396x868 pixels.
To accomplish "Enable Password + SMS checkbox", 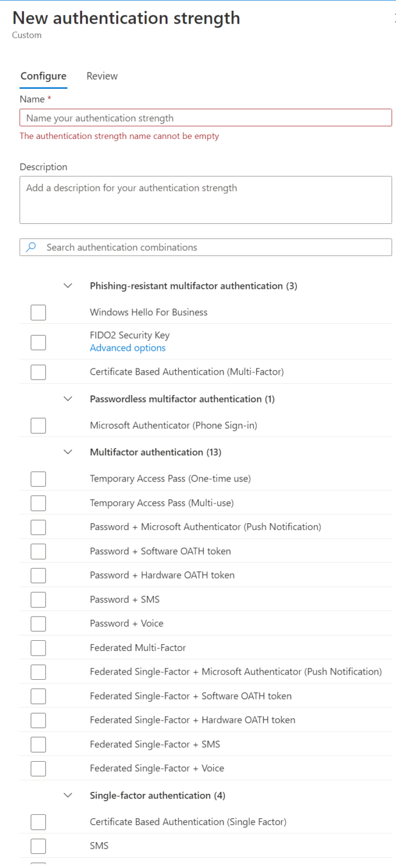I will pos(38,599).
